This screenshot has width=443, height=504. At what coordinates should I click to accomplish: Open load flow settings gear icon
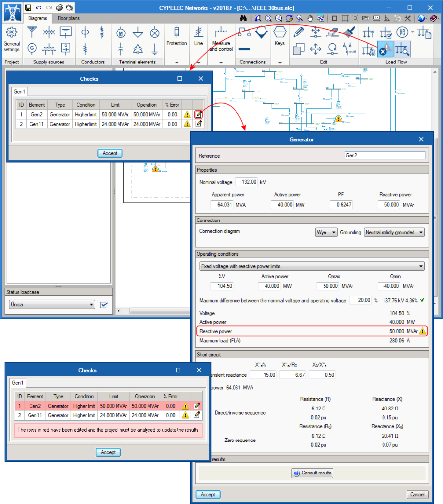368,50
